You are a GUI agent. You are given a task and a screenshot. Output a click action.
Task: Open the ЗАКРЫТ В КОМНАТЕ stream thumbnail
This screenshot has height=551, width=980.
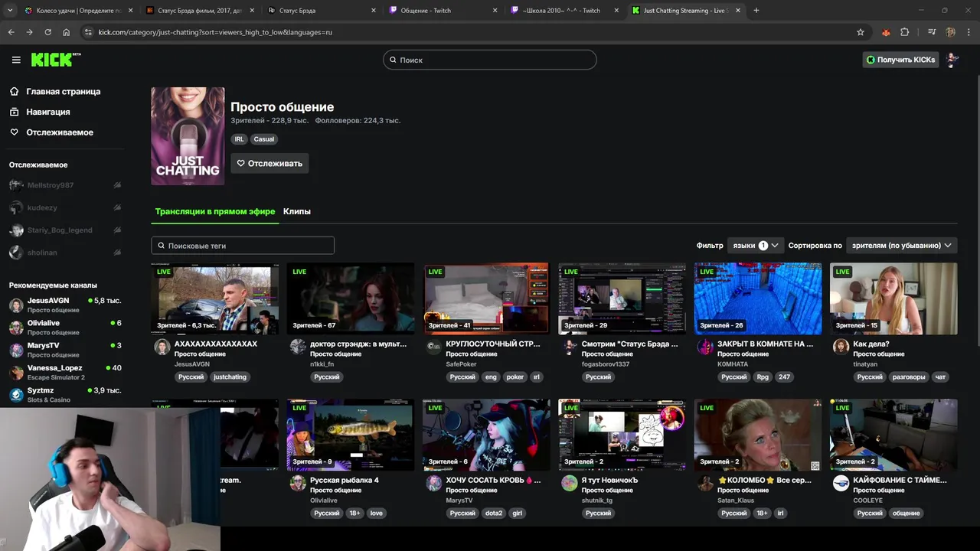click(x=758, y=298)
